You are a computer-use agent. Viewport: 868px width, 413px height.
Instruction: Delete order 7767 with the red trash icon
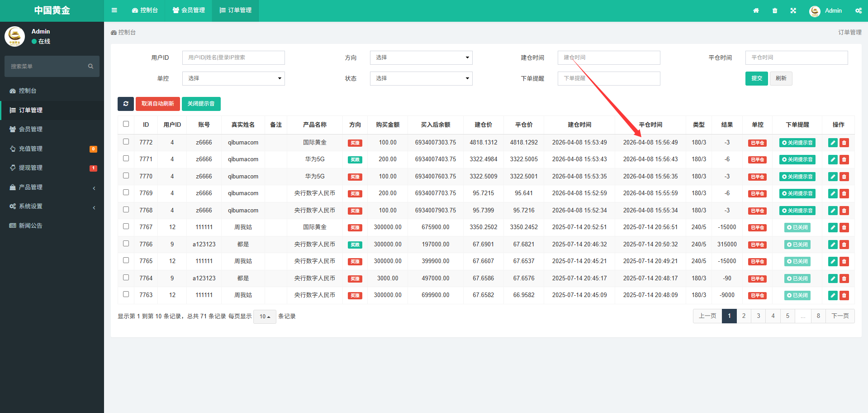tap(844, 227)
